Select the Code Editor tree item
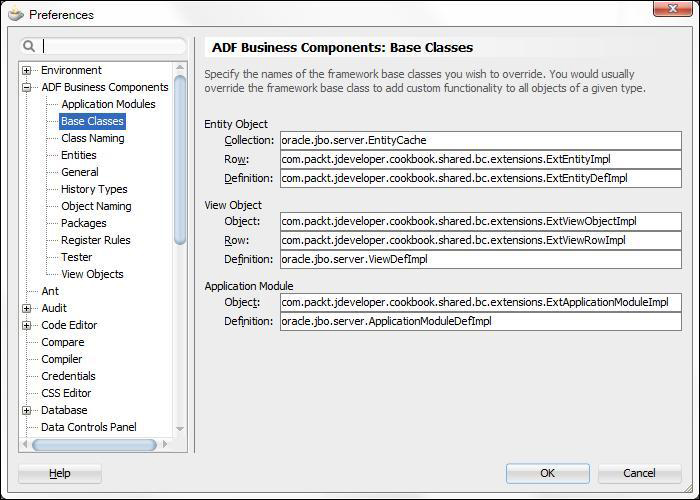Screen dimensions: 700x500 coord(69,325)
